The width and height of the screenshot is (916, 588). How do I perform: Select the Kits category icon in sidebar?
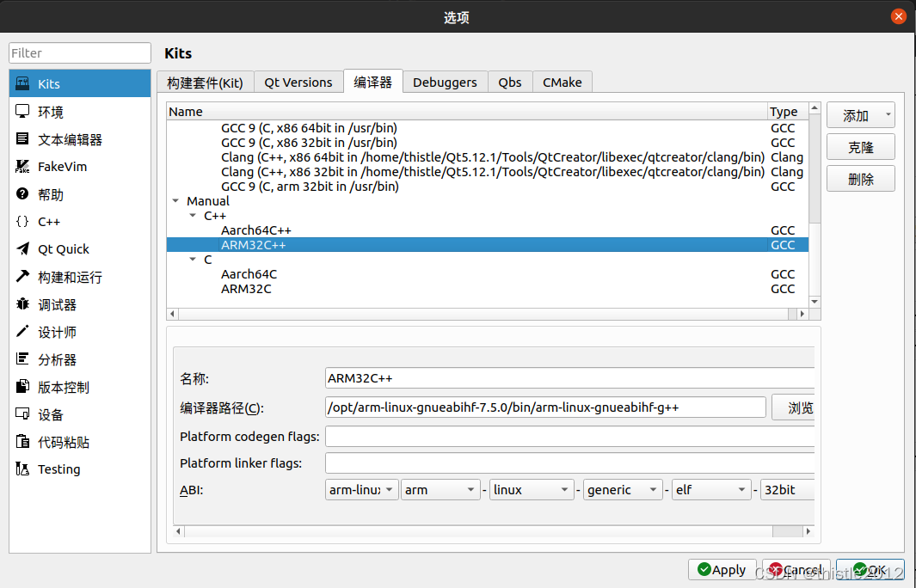22,83
